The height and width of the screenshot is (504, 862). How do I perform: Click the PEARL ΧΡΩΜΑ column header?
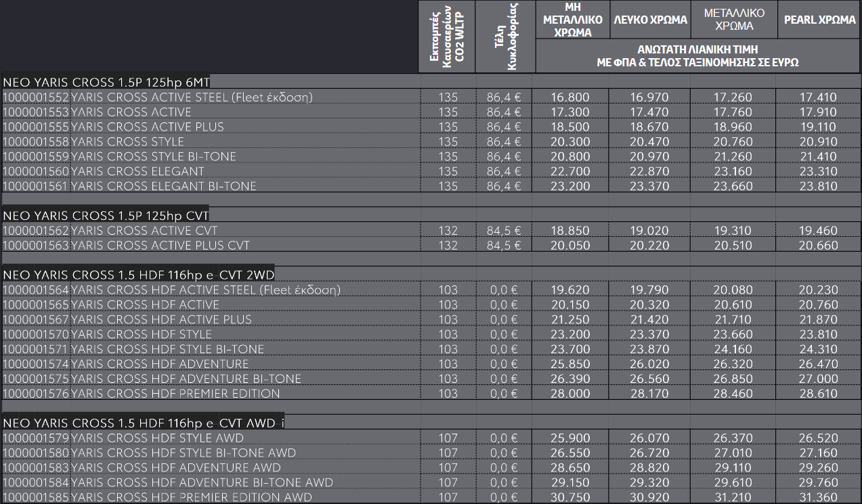[819, 20]
